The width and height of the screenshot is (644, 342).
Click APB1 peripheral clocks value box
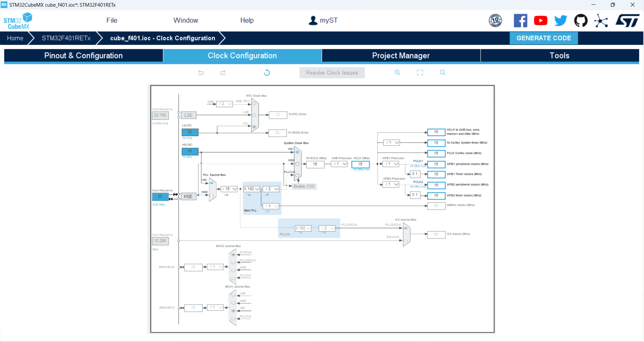[436, 164]
